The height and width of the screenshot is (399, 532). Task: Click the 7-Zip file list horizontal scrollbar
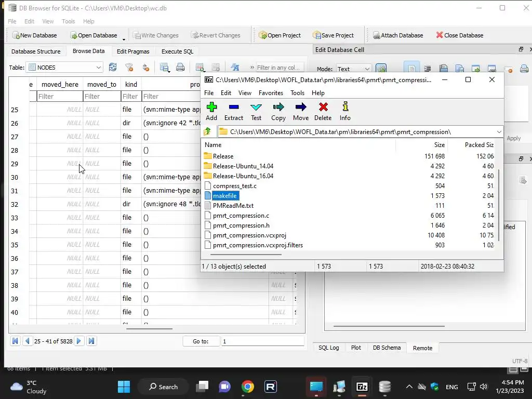coord(246,254)
